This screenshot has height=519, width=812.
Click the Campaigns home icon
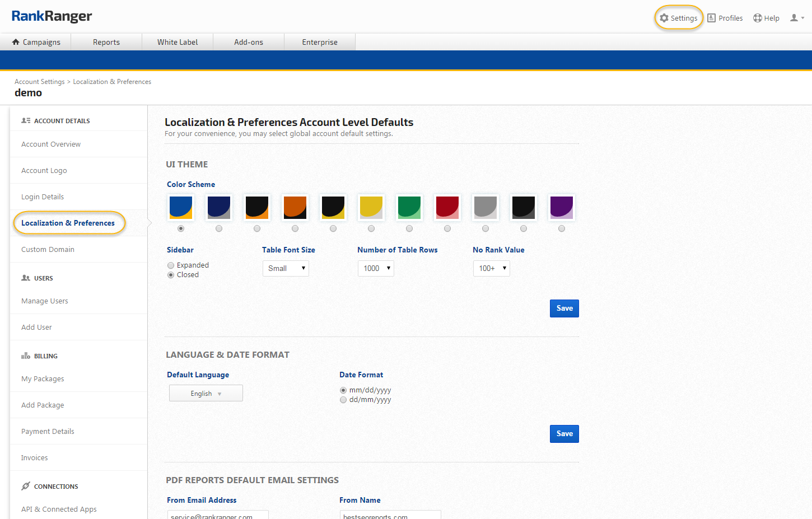[16, 42]
